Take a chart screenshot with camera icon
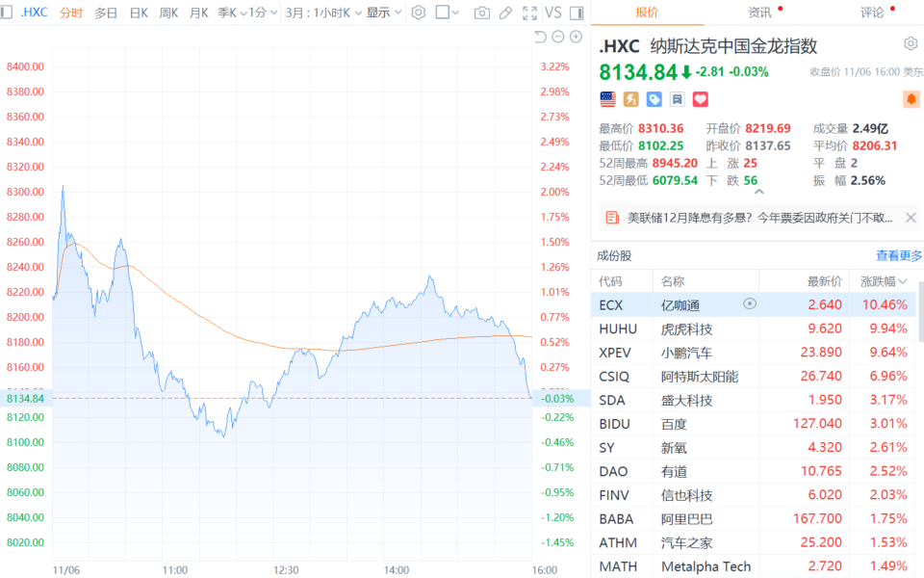 click(482, 13)
